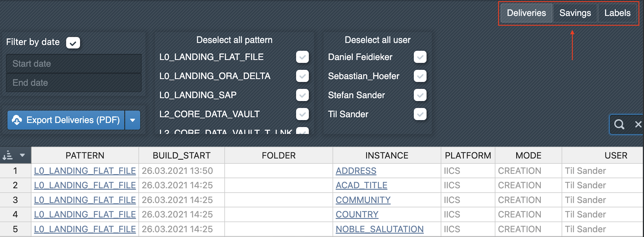Switch to the Savings tab
The width and height of the screenshot is (644, 237).
(575, 13)
